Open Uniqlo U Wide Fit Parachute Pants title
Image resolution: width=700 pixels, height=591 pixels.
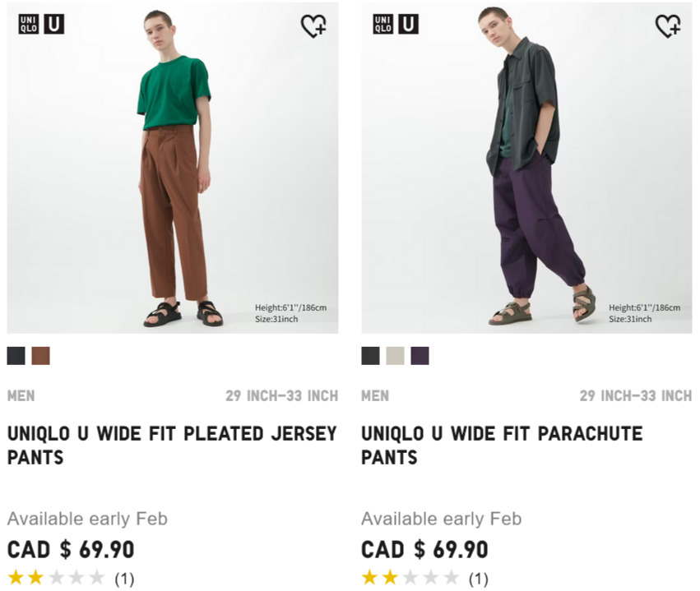coord(502,446)
